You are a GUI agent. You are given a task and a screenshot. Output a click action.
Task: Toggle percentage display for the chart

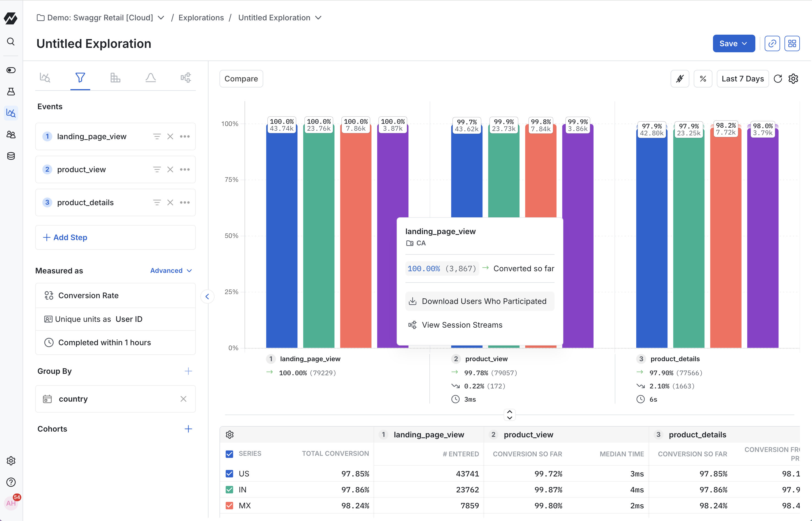[703, 78]
